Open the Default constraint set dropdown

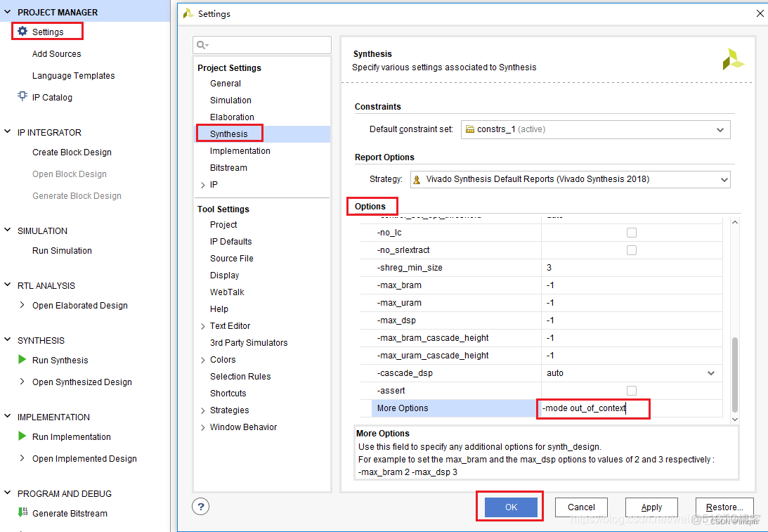(720, 130)
